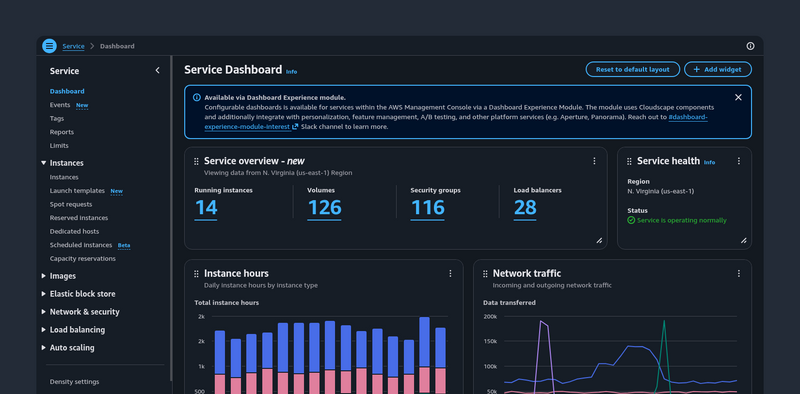The width and height of the screenshot is (800, 394).
Task: Go to Events in the sidebar
Action: click(x=60, y=105)
